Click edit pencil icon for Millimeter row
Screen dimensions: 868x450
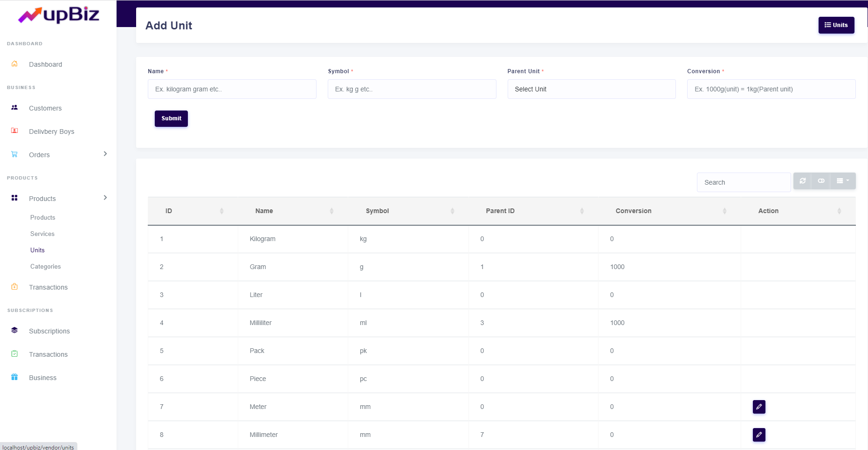click(x=758, y=435)
